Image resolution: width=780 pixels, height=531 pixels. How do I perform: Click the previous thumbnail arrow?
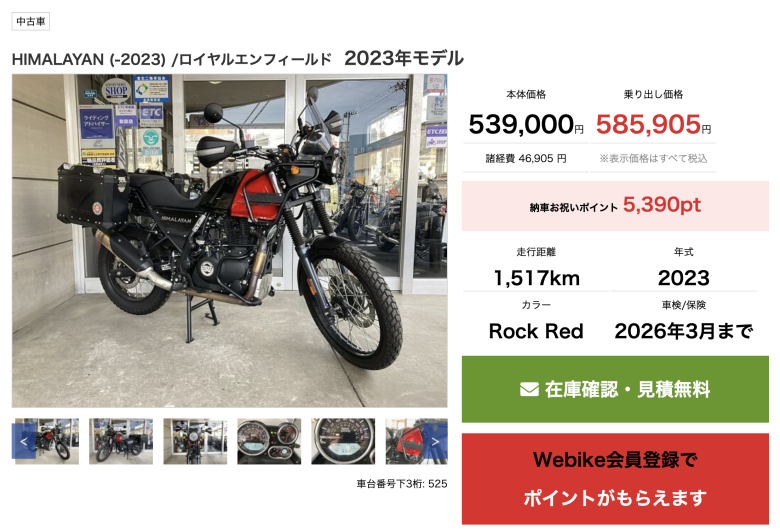pyautogui.click(x=24, y=441)
